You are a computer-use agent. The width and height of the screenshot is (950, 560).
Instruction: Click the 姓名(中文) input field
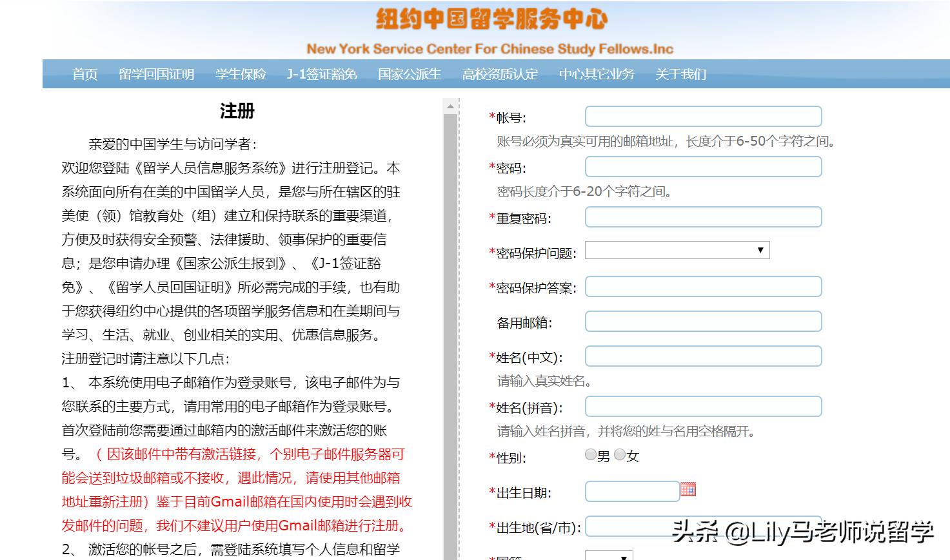coord(703,356)
